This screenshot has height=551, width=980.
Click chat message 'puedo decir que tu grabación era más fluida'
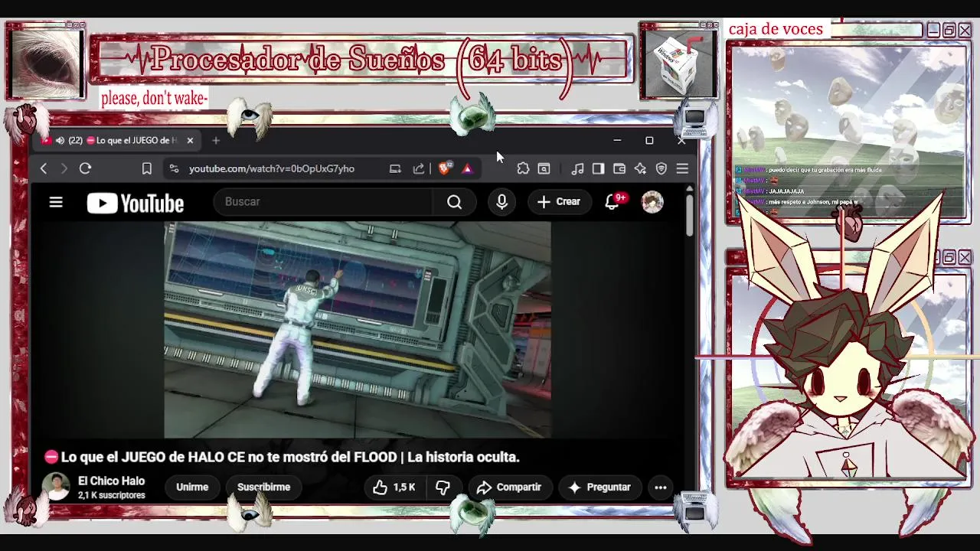coord(824,170)
